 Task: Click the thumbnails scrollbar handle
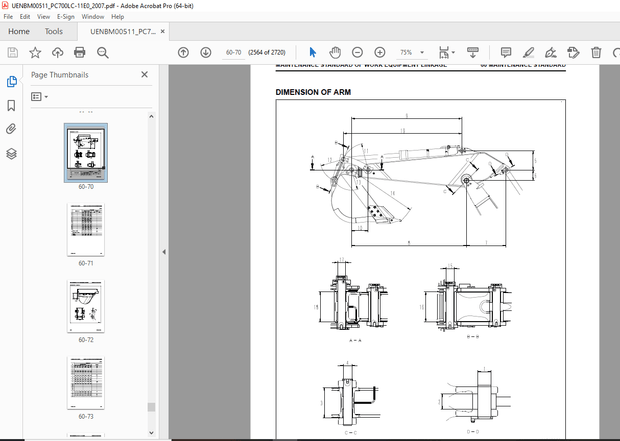(151, 407)
